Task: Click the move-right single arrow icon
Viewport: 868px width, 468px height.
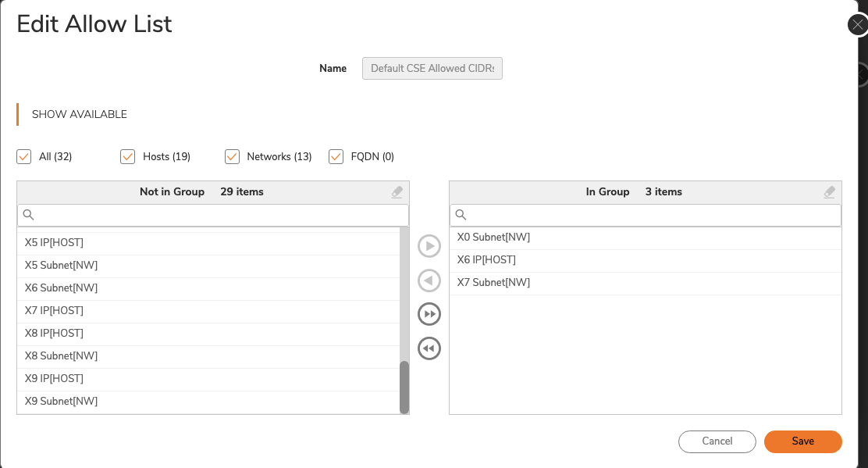Action: click(429, 247)
